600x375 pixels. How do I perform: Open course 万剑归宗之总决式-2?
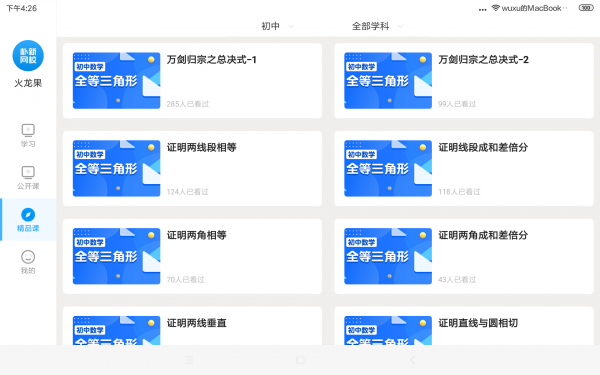coord(464,81)
